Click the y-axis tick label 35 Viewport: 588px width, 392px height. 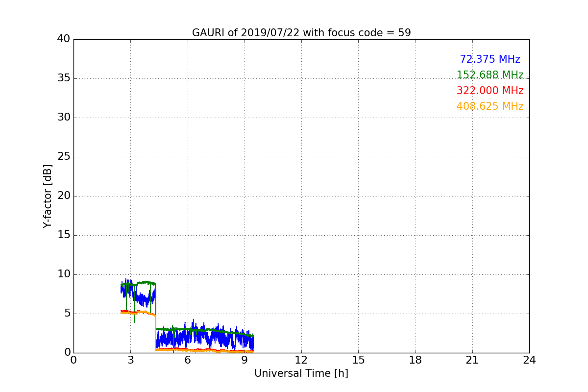tap(64, 78)
